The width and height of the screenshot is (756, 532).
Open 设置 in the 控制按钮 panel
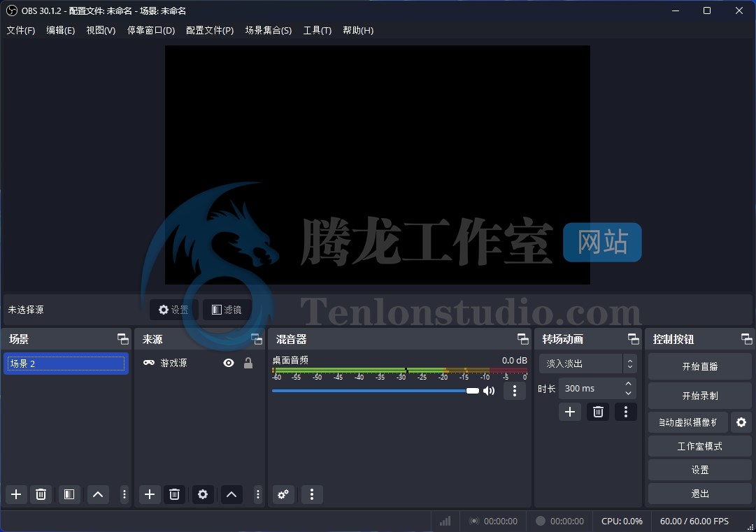click(x=699, y=470)
